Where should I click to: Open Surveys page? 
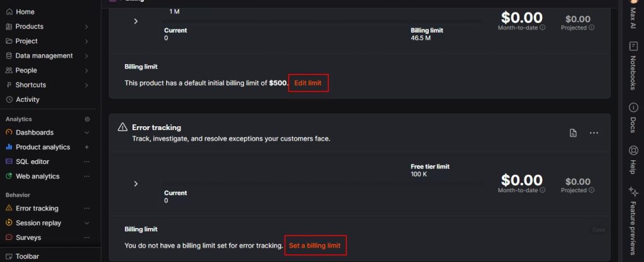[28, 237]
